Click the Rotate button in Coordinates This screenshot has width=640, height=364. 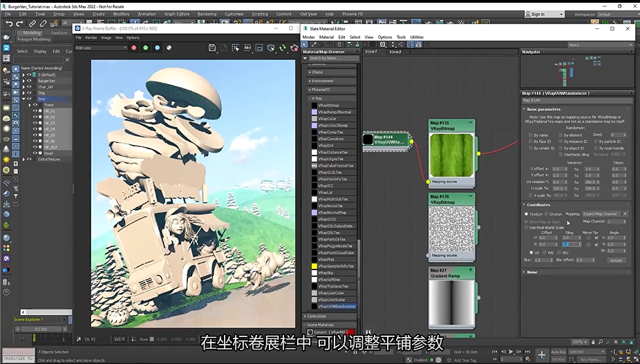(x=617, y=260)
